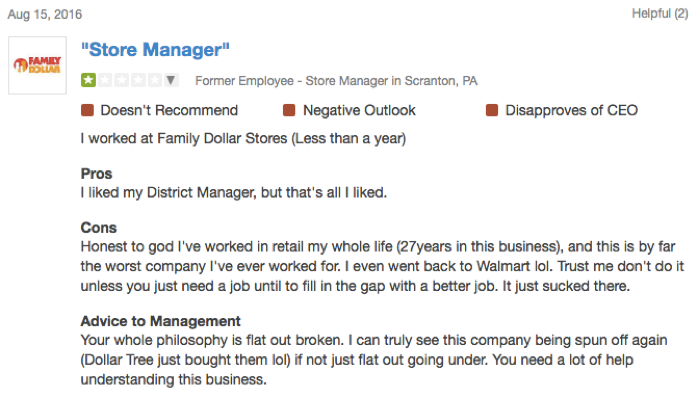Viewport: 698px width, 398px height.
Task: Click the Doesn't Recommend label
Action: coord(169,110)
